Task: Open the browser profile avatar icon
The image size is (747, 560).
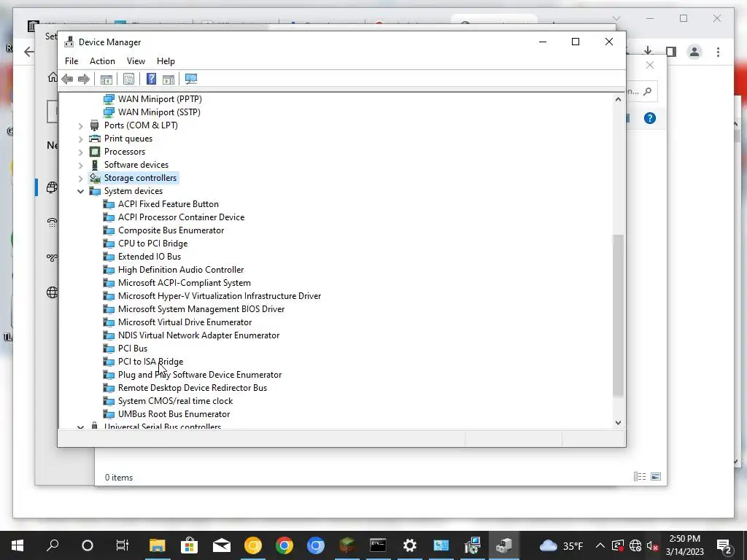Action: tap(694, 52)
